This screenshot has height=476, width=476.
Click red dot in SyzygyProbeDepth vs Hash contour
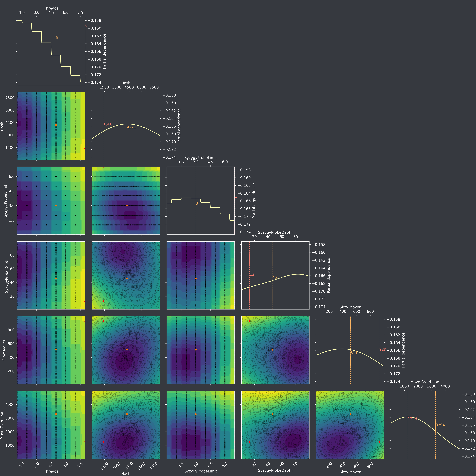pyautogui.click(x=103, y=301)
